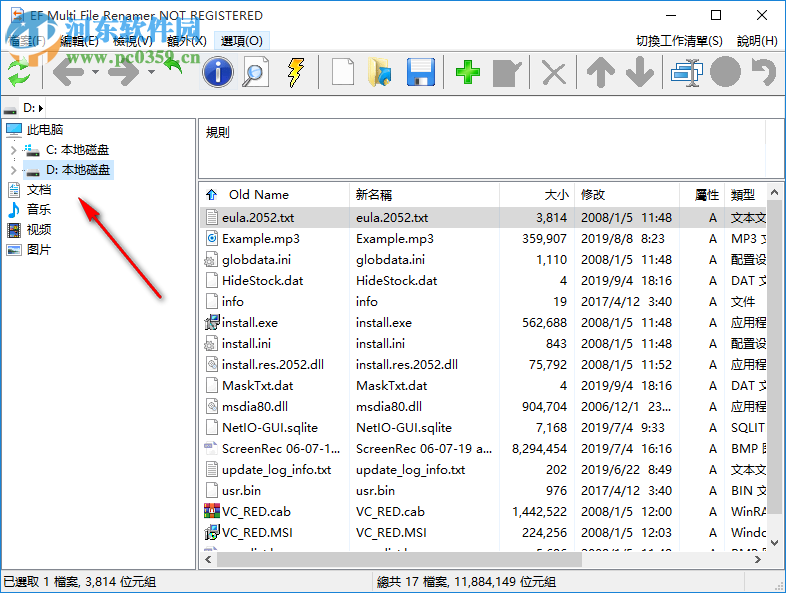The width and height of the screenshot is (786, 593).
Task: Open the 編輯(E) menu
Action: 79,41
